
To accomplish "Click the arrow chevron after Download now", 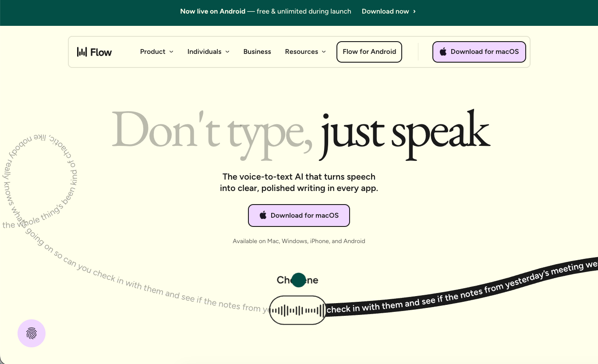I will [414, 11].
